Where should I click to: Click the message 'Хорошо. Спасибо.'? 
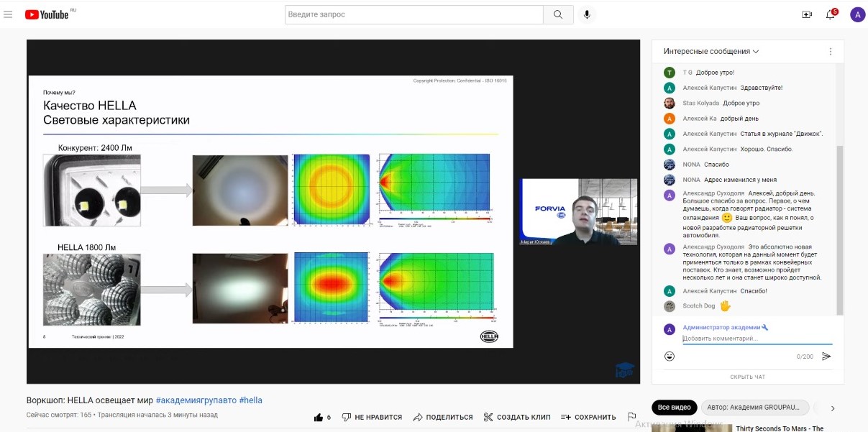pyautogui.click(x=767, y=150)
